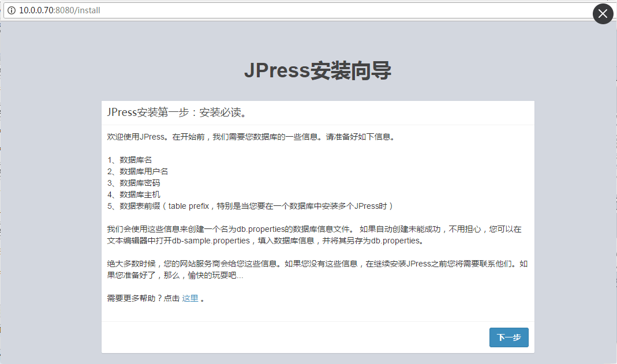Click the JPress安装向导 page title
The width and height of the screenshot is (617, 364).
[x=317, y=71]
